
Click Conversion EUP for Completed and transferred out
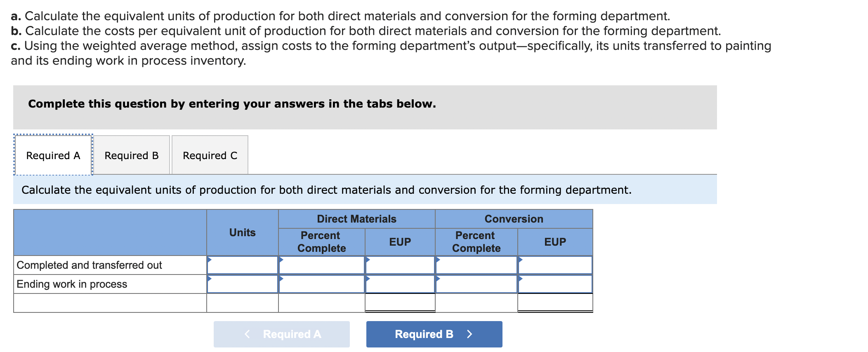555,265
